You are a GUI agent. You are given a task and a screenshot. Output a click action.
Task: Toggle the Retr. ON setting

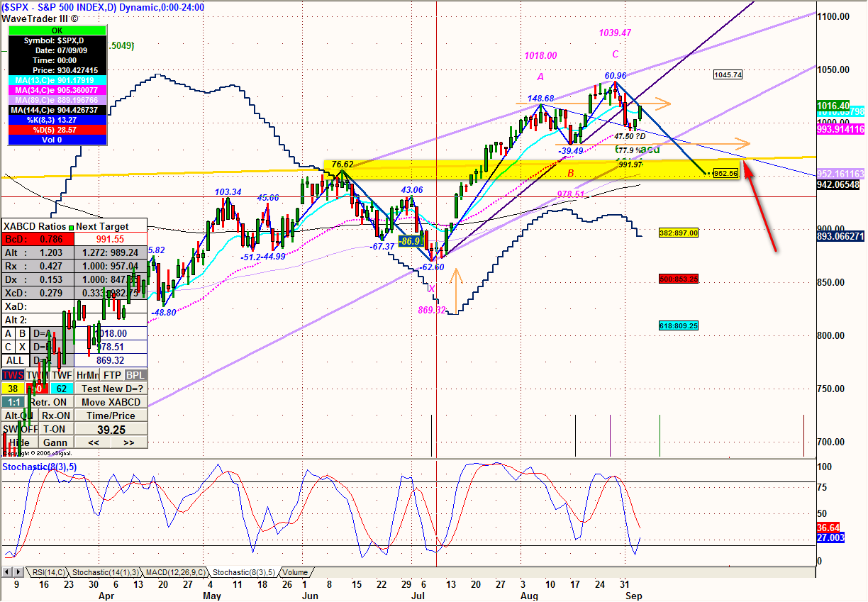[x=49, y=402]
